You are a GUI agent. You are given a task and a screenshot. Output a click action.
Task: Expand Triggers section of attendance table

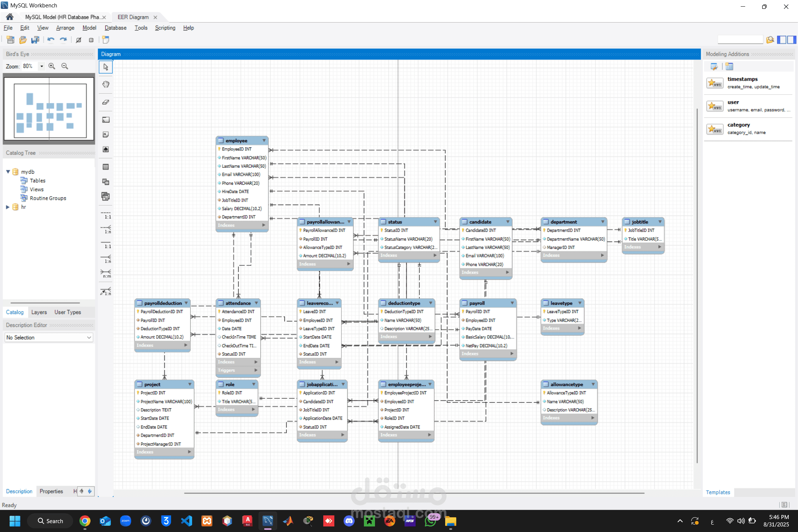[x=256, y=370]
